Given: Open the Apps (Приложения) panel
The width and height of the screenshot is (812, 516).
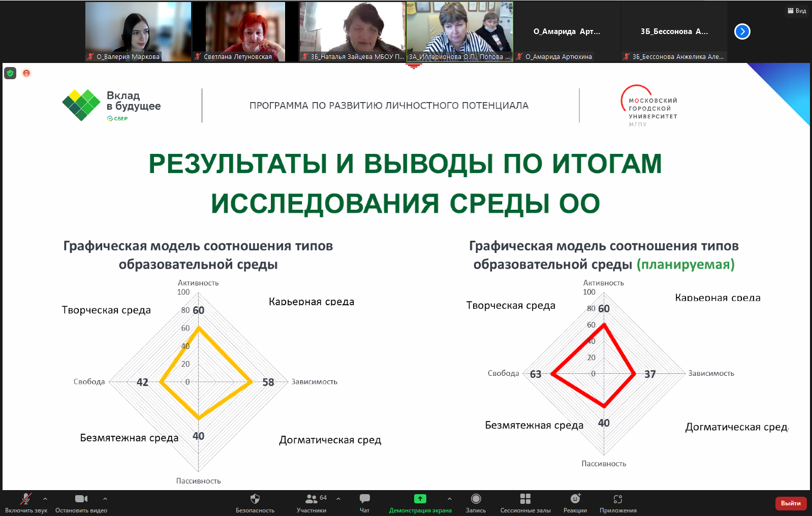Looking at the screenshot, I should point(618,499).
